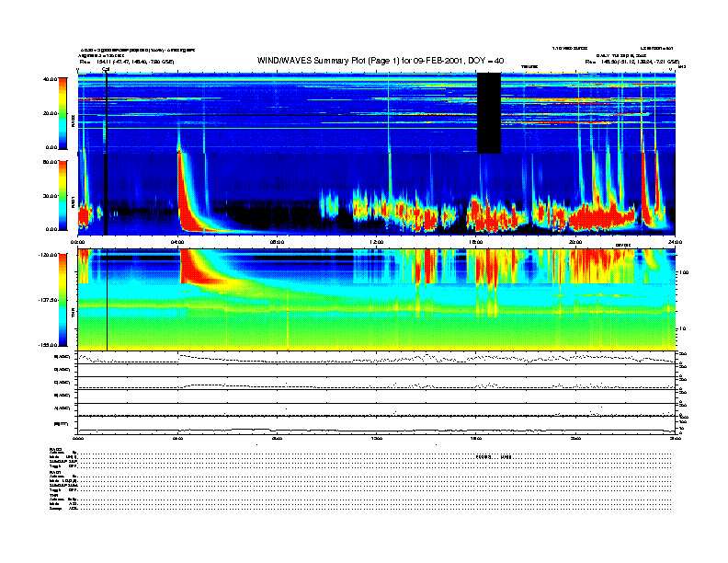The width and height of the screenshot is (728, 563).
Task: Select the black data gap in RAD2 panel
Action: point(488,113)
